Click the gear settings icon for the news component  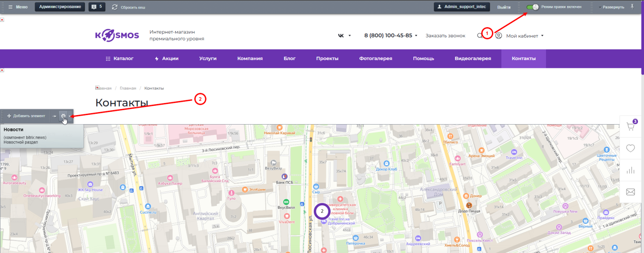(63, 116)
